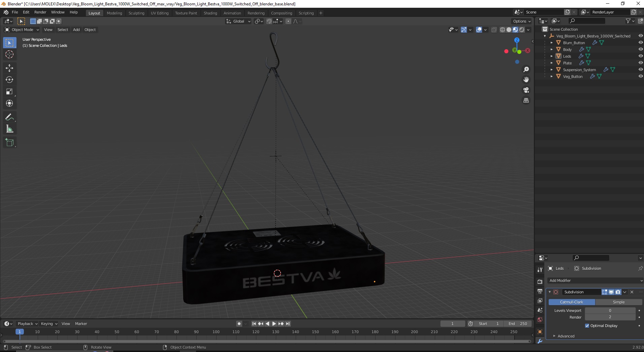Play the animation forward
The height and width of the screenshot is (352, 644).
coord(274,324)
